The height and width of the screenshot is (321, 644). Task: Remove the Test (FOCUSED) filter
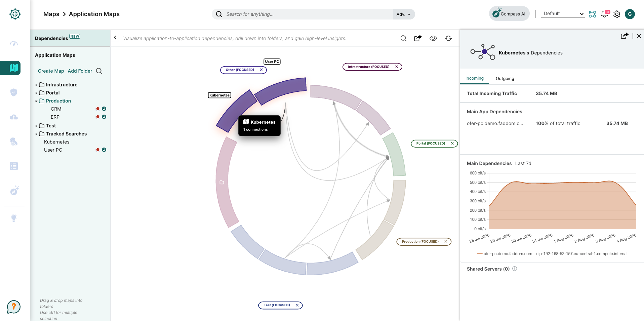(297, 305)
